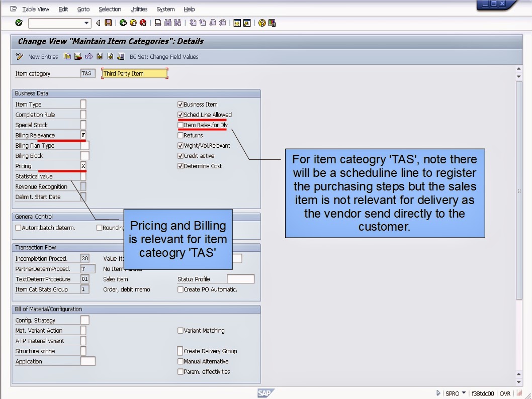
Task: Click the Cancel (red X) toolbar icon
Action: [142, 23]
